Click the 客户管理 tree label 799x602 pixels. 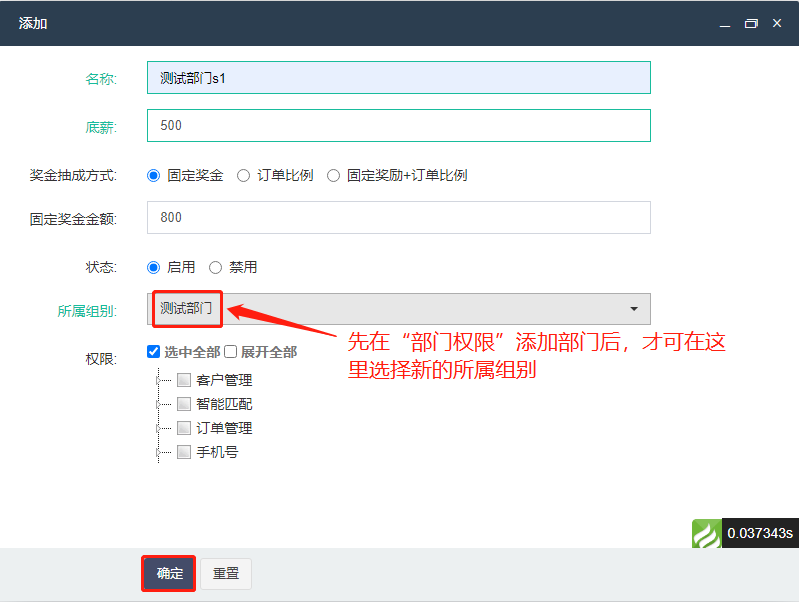224,380
